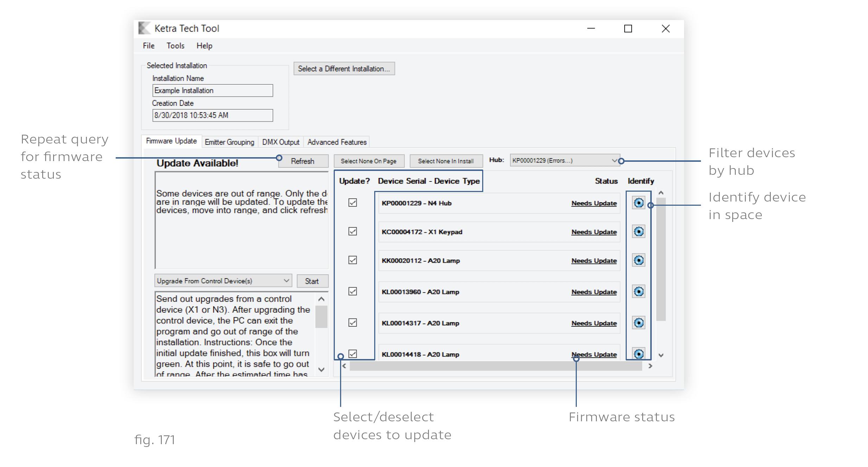868x467 pixels.
Task: Click Needs Update link for KK00020112
Action: [x=594, y=261]
